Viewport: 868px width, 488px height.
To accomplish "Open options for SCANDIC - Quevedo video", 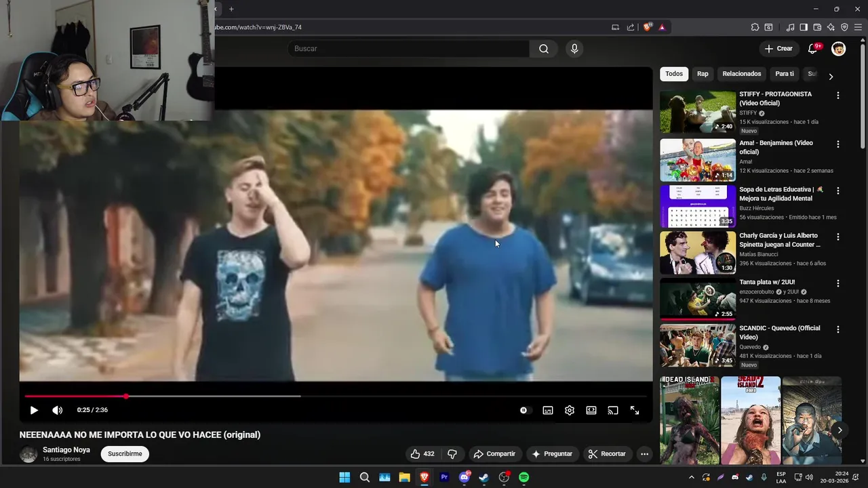I will point(838,329).
